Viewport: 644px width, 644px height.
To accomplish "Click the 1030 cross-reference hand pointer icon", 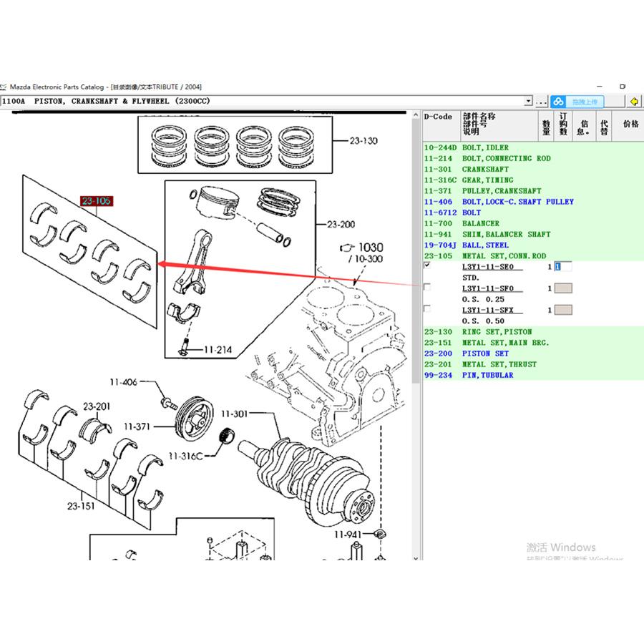I will 348,248.
